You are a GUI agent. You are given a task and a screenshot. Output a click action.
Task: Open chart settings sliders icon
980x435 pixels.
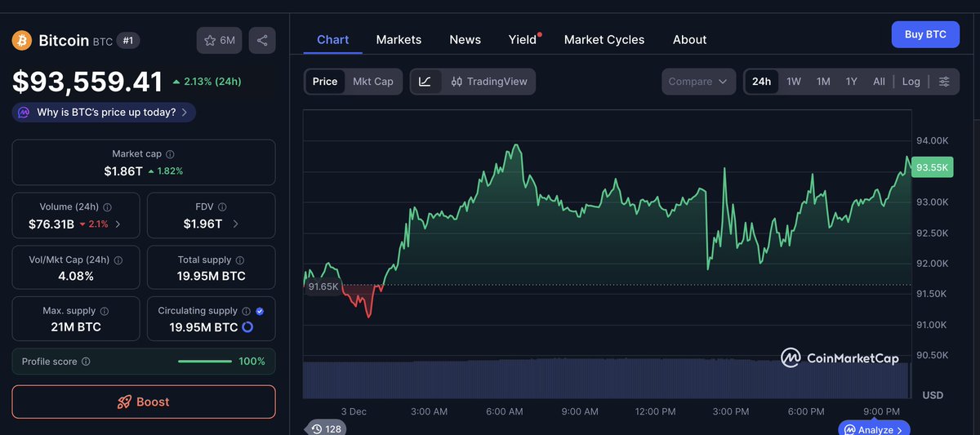pos(944,82)
